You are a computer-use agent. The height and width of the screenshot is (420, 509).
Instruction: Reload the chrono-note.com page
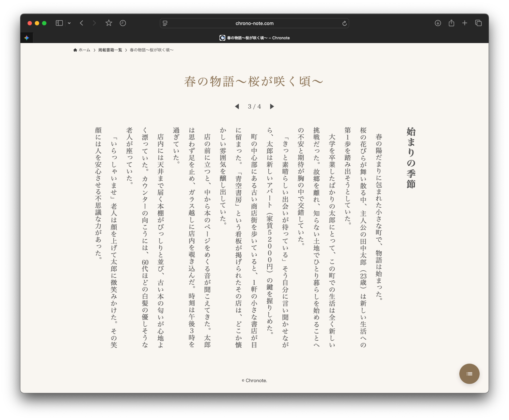pyautogui.click(x=344, y=23)
